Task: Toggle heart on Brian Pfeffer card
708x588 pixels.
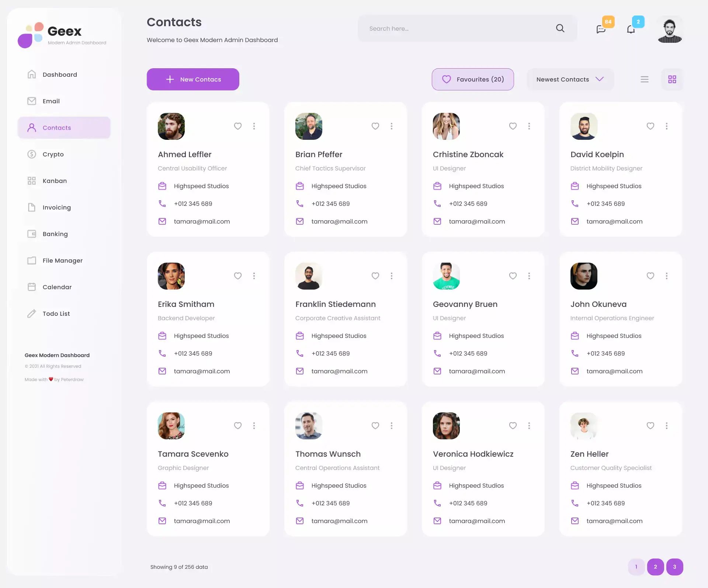Action: coord(375,126)
